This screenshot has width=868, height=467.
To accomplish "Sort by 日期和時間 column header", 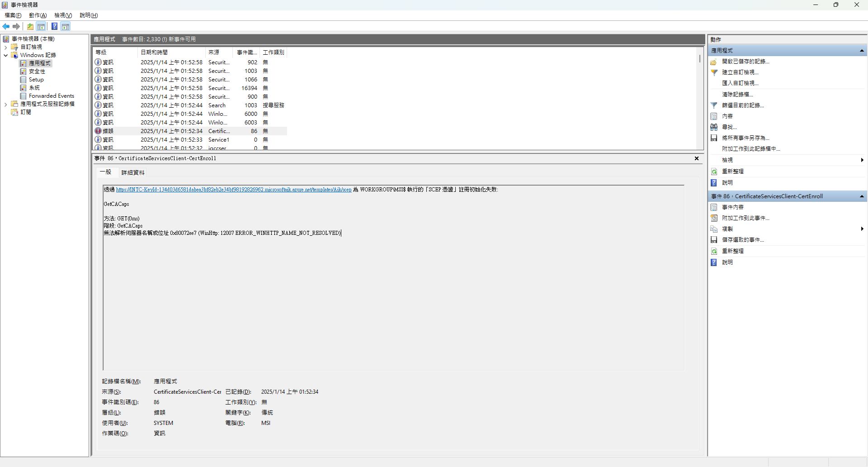I will pyautogui.click(x=154, y=52).
